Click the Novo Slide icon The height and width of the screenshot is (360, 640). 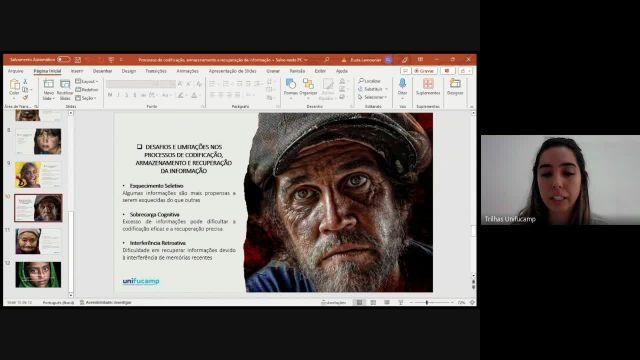pos(49,90)
